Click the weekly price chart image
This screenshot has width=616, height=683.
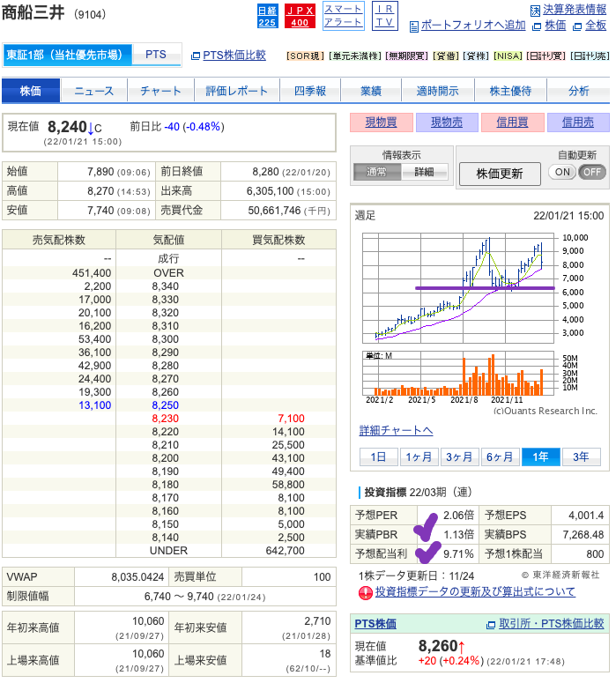pyautogui.click(x=458, y=288)
